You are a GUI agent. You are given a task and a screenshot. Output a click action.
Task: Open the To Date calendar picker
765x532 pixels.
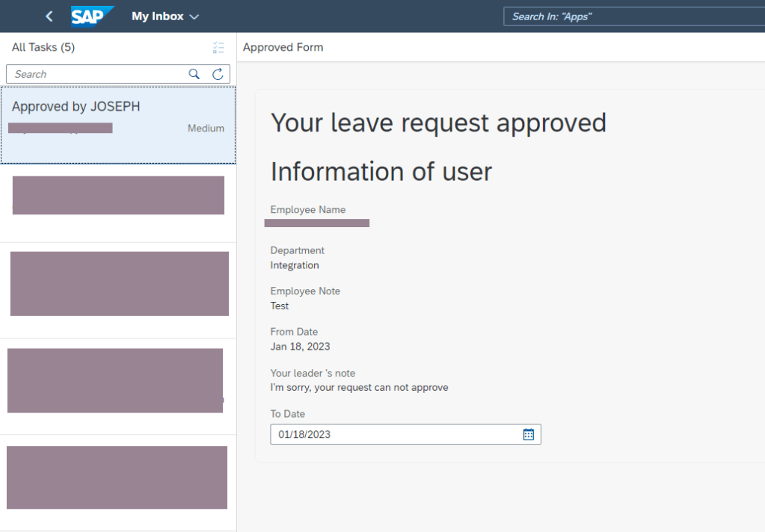pyautogui.click(x=529, y=434)
